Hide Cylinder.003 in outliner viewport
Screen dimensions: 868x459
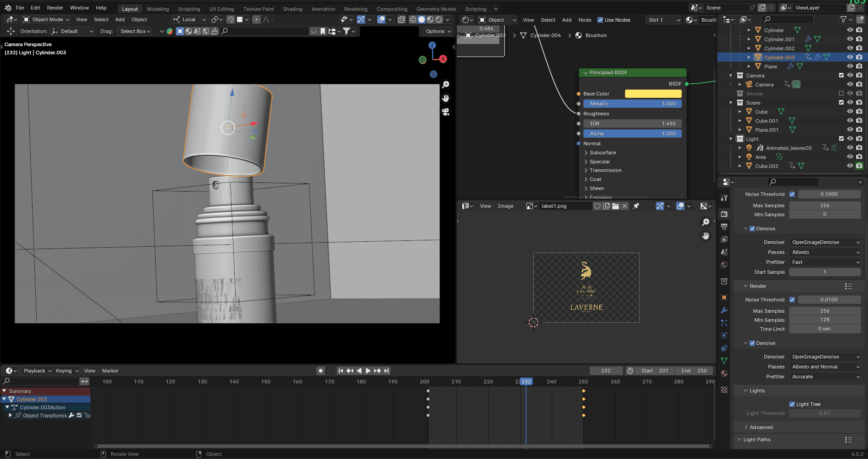[x=850, y=57]
